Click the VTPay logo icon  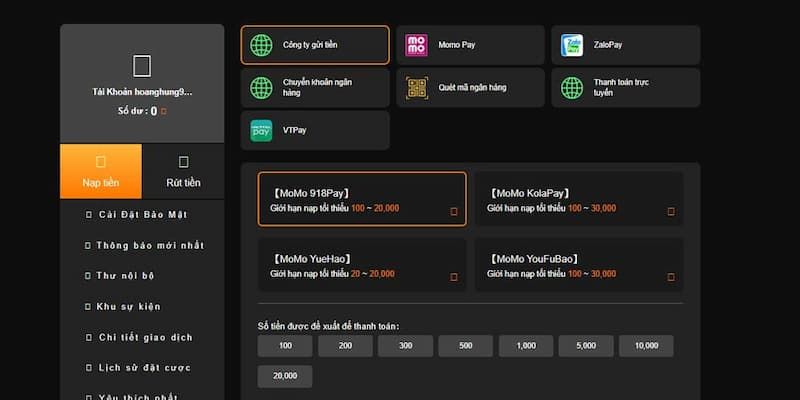pos(261,130)
